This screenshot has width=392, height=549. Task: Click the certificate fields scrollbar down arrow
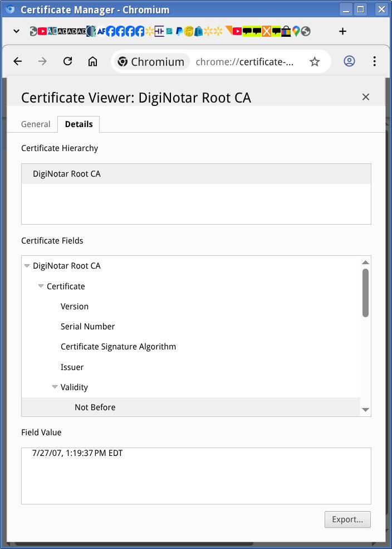[365, 410]
